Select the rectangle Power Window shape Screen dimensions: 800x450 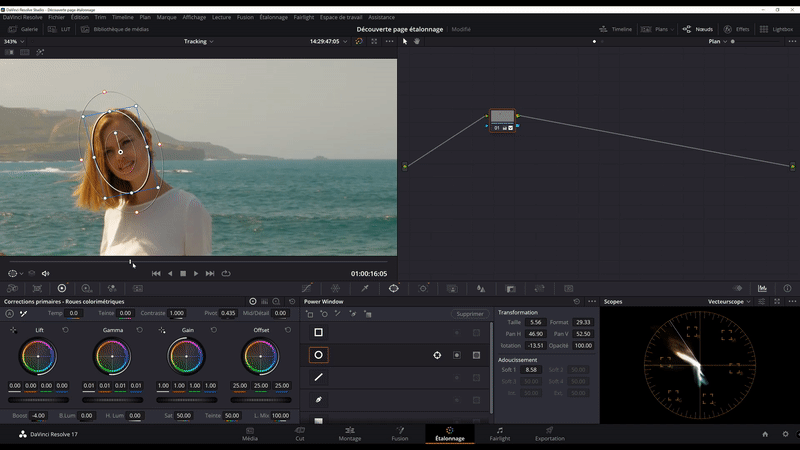click(318, 332)
